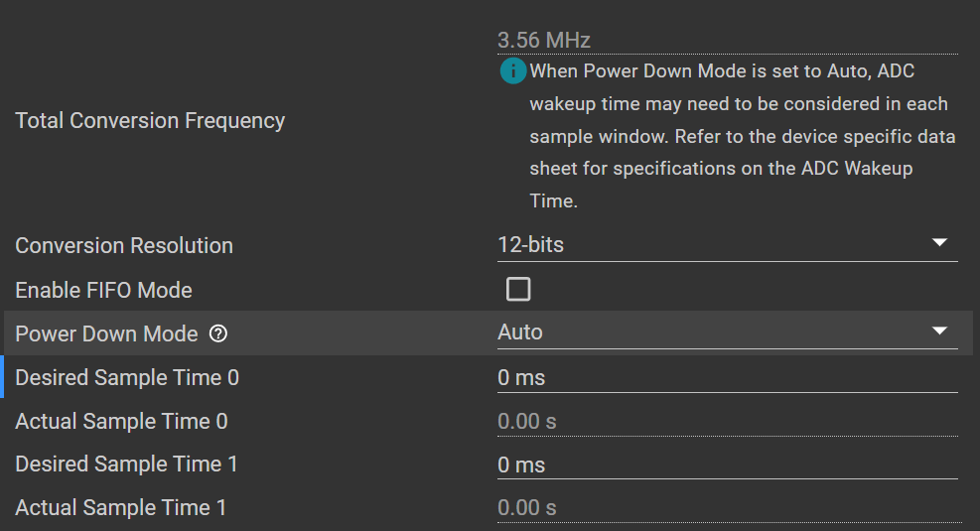This screenshot has width=980, height=531.
Task: Select the Conversion Resolution label
Action: pos(124,245)
